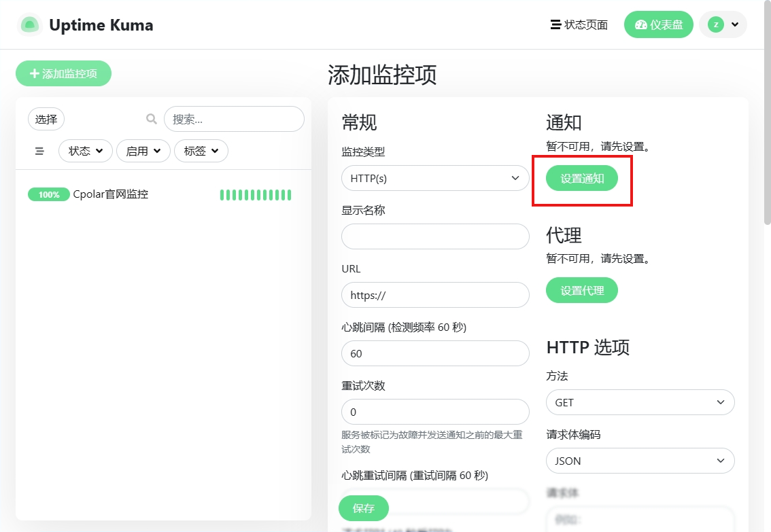
Task: Expand the 标签 filter dropdown
Action: (201, 151)
